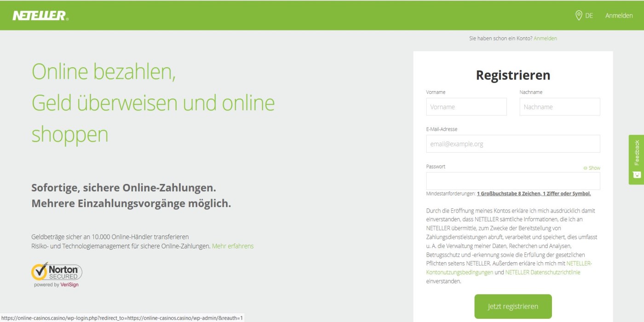Click the 'Sofortige, sichere Online-Zahlungen.' text
The width and height of the screenshot is (644, 322).
tap(124, 188)
